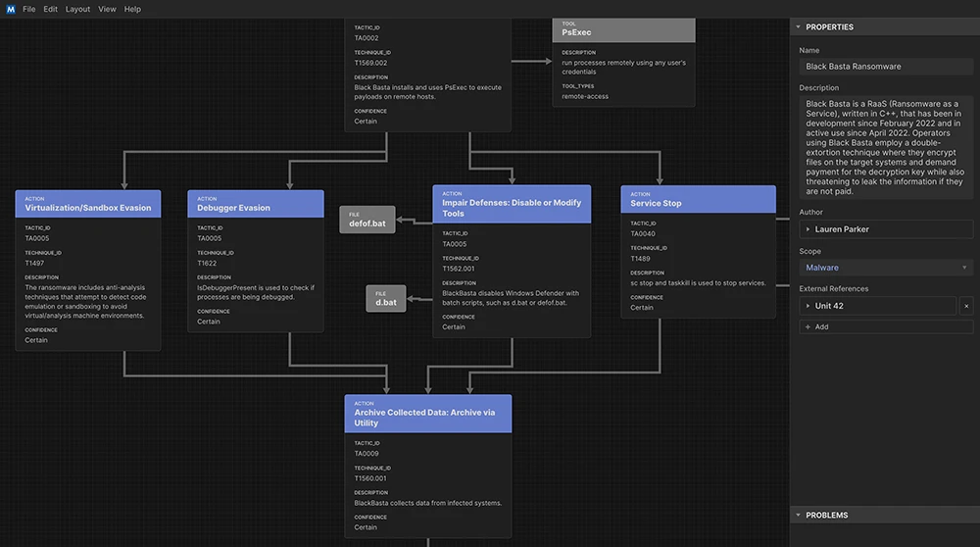Click the MITRE app logo icon
Screen dimensions: 980x547
(10, 9)
